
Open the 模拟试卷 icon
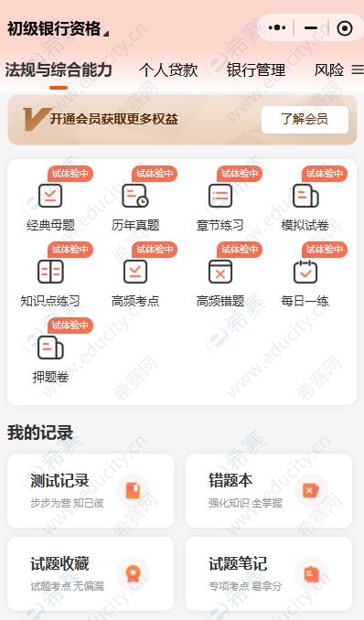tap(305, 196)
